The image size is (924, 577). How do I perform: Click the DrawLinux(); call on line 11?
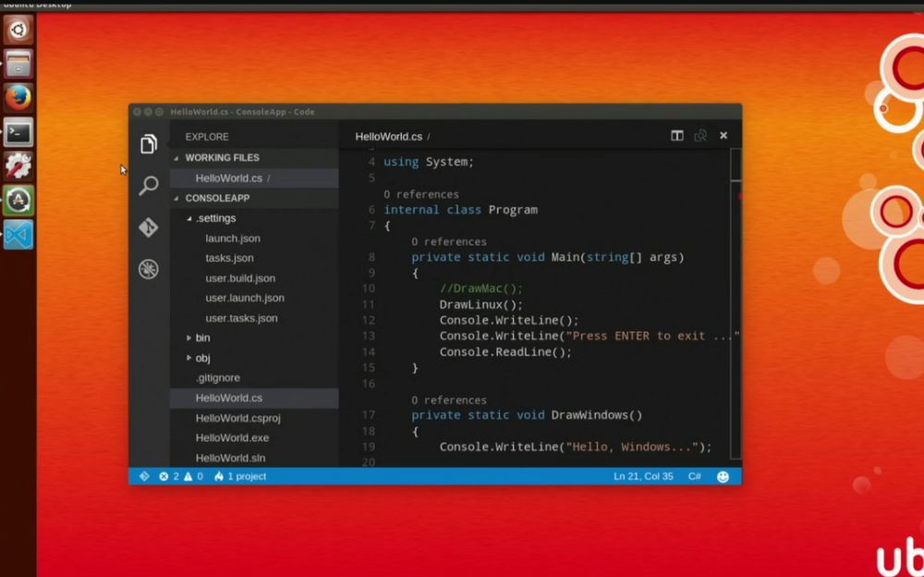480,304
